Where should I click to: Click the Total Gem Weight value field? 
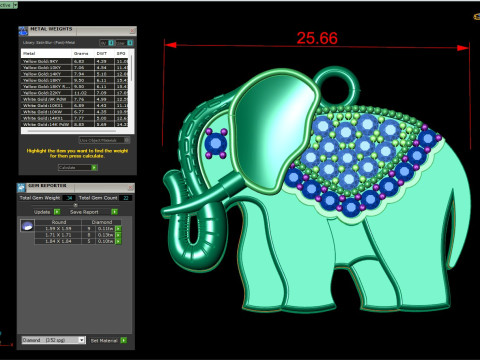(69, 198)
